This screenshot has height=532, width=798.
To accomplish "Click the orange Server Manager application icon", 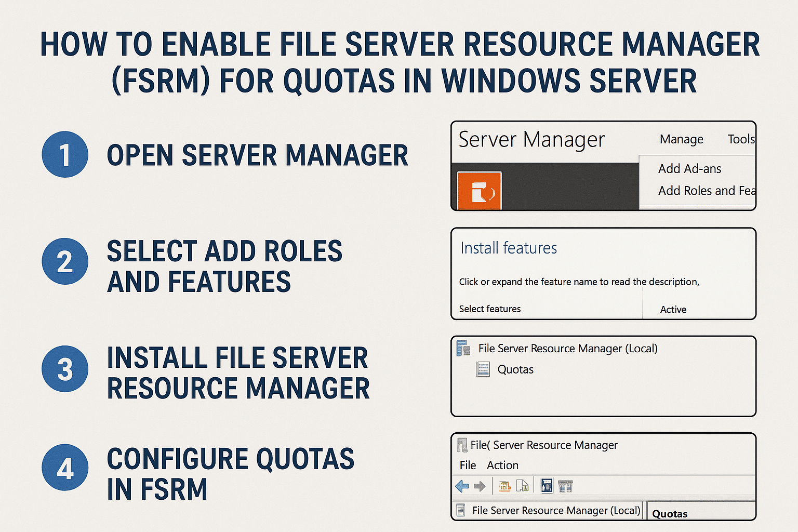I will [x=478, y=190].
